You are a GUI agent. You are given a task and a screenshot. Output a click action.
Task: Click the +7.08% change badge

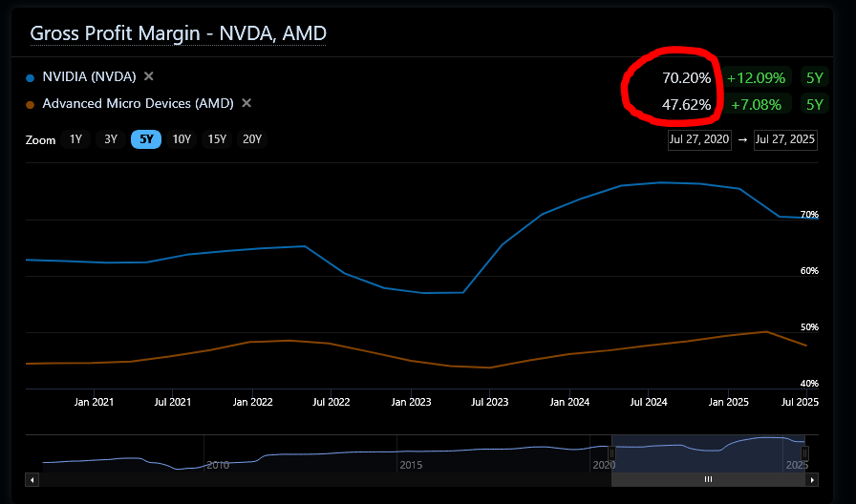point(756,105)
